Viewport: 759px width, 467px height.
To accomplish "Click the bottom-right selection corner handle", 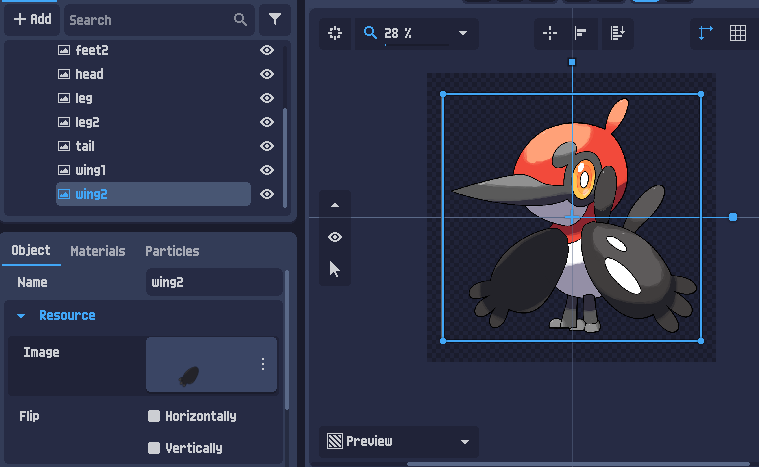I will coord(701,341).
